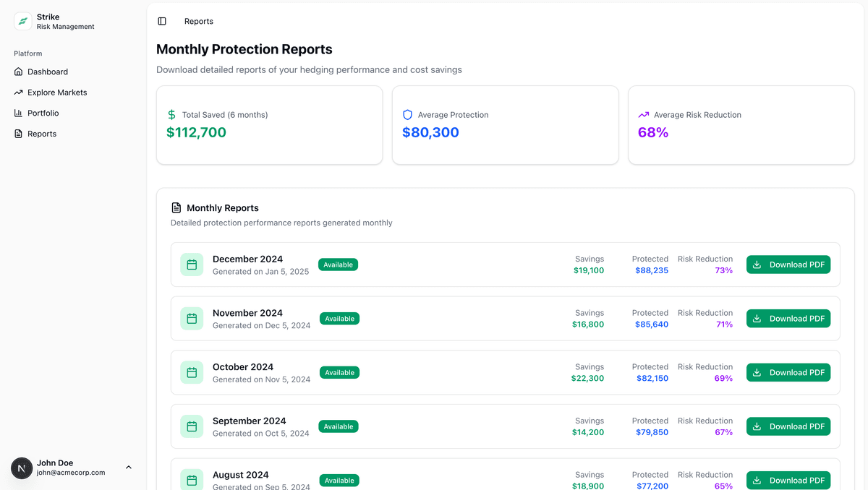Go to Explore Markets page
The width and height of the screenshot is (868, 490).
point(57,93)
